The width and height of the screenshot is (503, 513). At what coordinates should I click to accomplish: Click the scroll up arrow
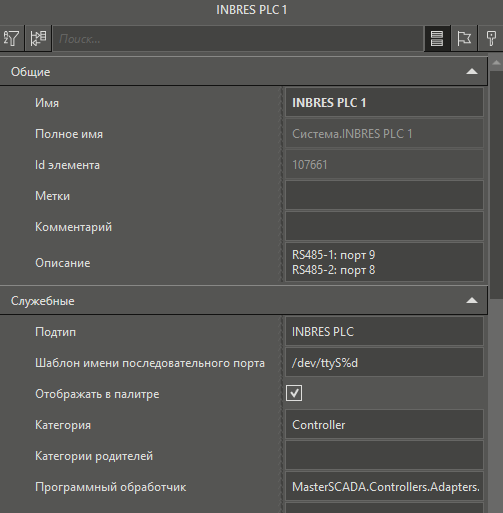click(x=496, y=63)
